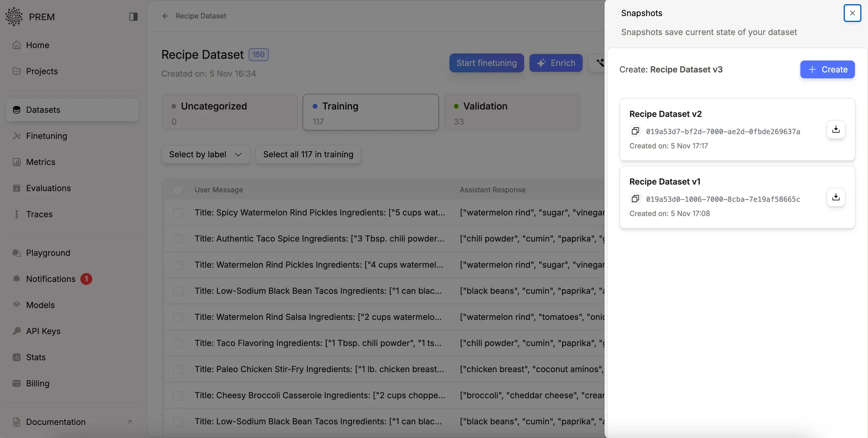868x438 pixels.
Task: Select the header checkbox for all rows
Action: coord(178,191)
